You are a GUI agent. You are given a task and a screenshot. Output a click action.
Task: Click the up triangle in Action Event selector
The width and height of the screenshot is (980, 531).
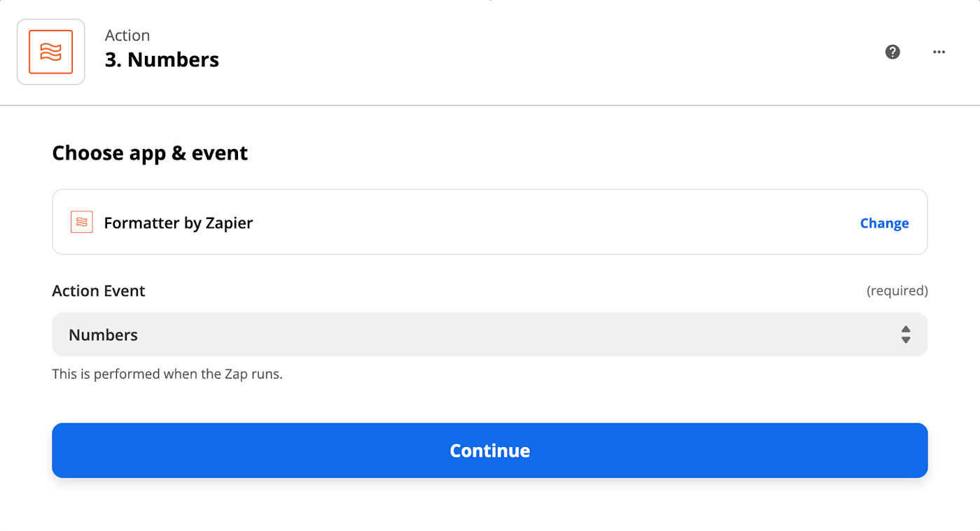[x=906, y=329]
